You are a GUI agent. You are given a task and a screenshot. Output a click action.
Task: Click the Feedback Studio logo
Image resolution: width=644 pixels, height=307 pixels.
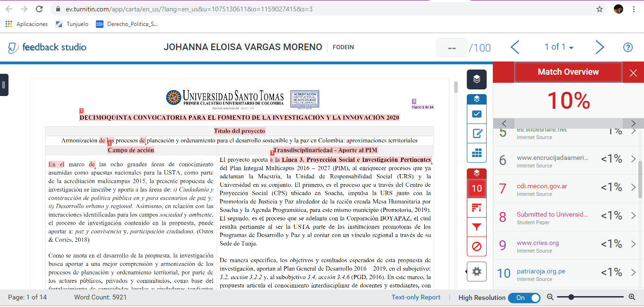click(47, 47)
